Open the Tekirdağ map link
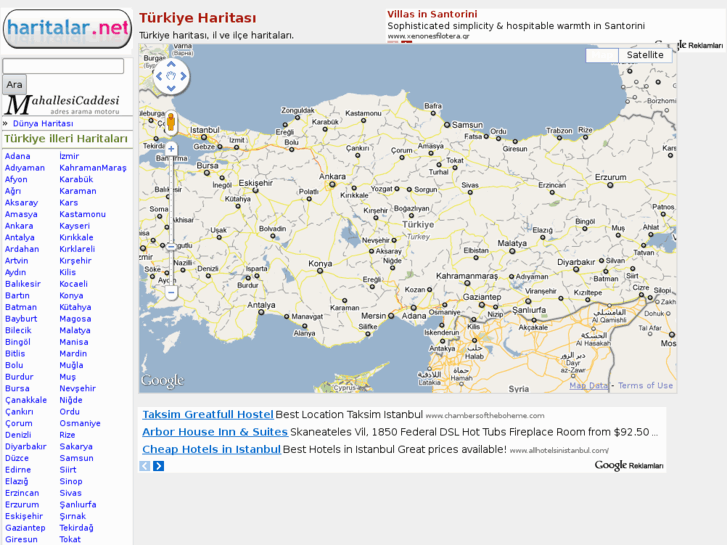 coord(77,527)
